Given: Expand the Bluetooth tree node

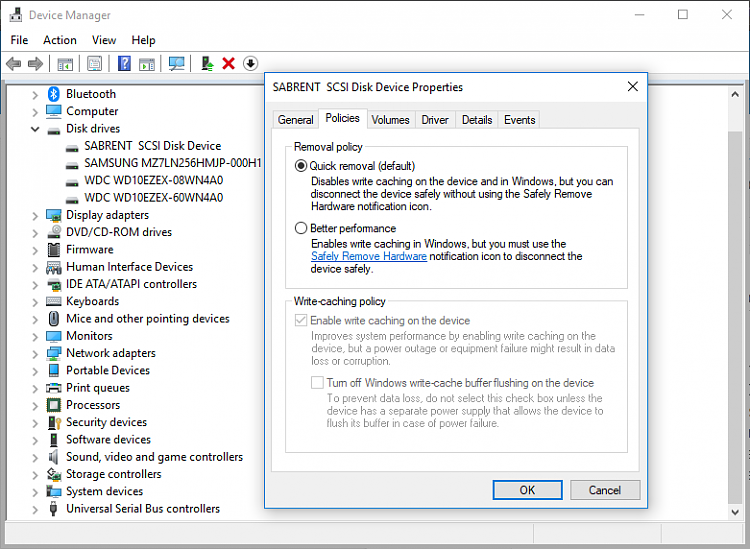Looking at the screenshot, I should 35,95.
